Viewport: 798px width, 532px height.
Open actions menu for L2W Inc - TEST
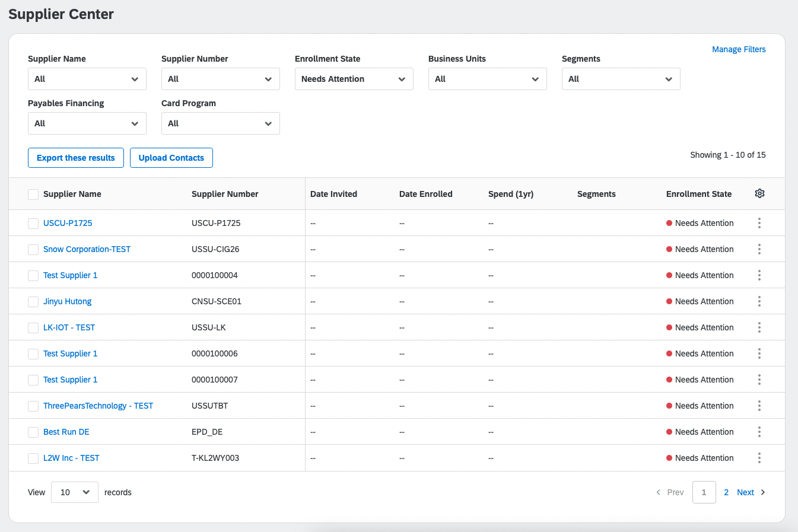click(759, 458)
